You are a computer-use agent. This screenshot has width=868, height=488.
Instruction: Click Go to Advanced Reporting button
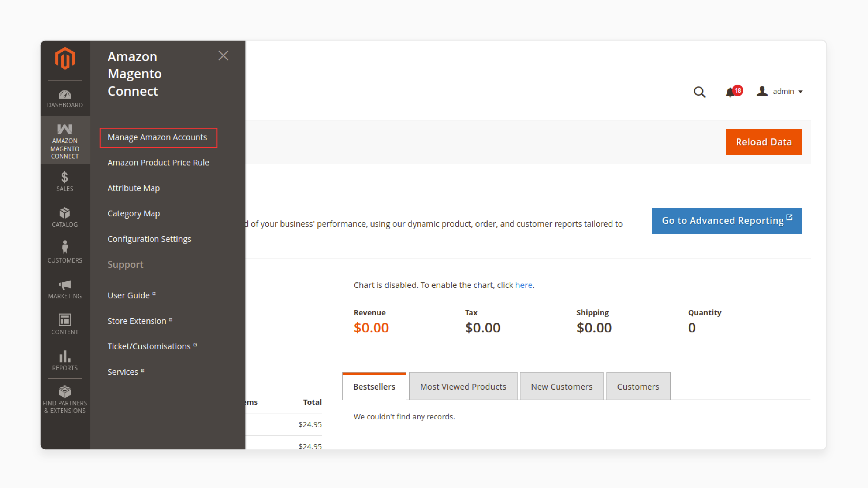tap(727, 220)
